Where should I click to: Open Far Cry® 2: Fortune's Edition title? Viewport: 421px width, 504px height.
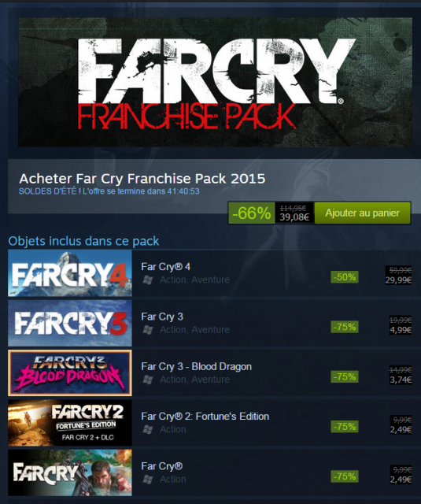[x=205, y=417]
